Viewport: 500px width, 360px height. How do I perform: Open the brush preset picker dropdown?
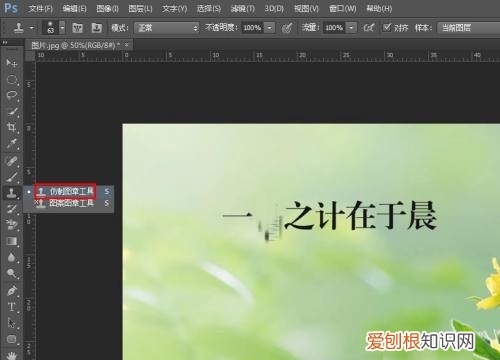point(62,28)
